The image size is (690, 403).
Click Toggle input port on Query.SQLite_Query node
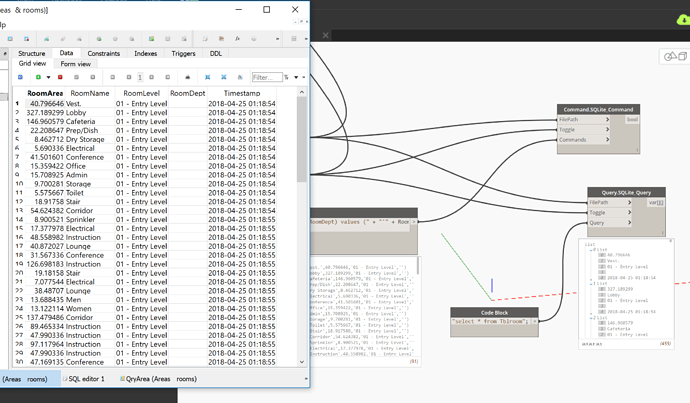[610, 212]
